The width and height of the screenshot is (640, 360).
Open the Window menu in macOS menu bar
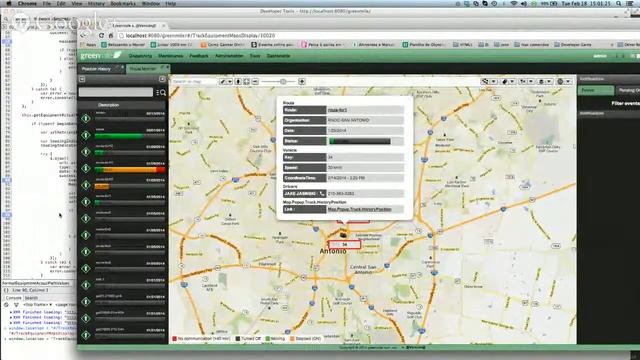151,3
